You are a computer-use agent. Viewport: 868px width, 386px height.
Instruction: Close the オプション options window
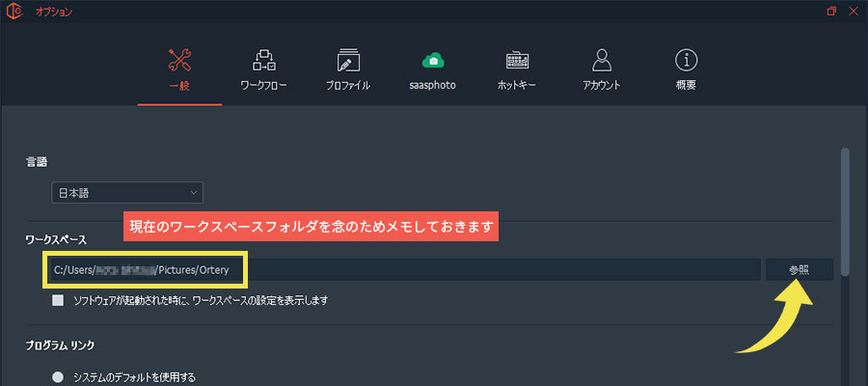[x=854, y=12]
